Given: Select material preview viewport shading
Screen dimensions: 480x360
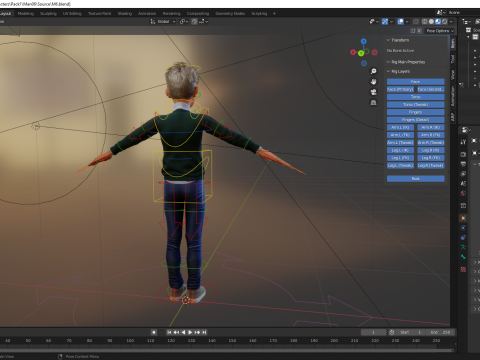Looking at the screenshot, I should [x=438, y=22].
